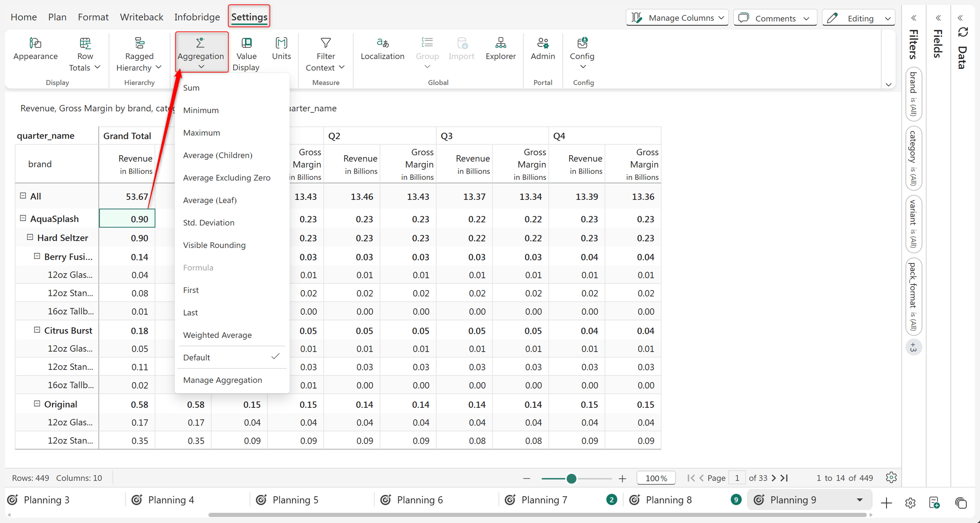Switch to the Writeback tab
Screen dimensions: 980x523
coord(141,17)
